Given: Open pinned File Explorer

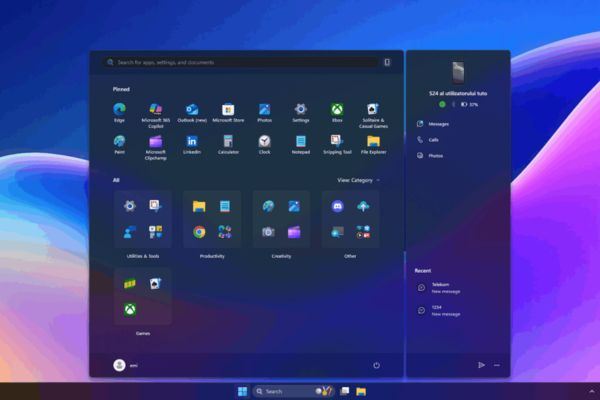Looking at the screenshot, I should (373, 144).
